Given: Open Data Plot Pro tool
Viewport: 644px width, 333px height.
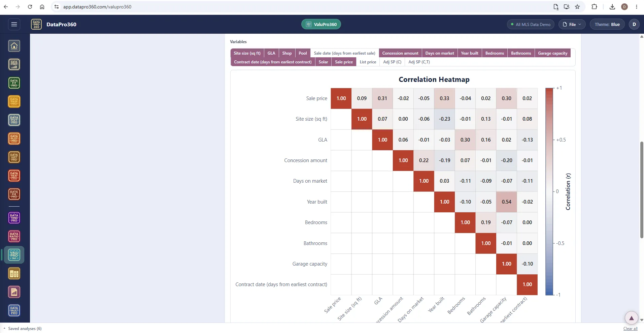Looking at the screenshot, I should pos(14,139).
